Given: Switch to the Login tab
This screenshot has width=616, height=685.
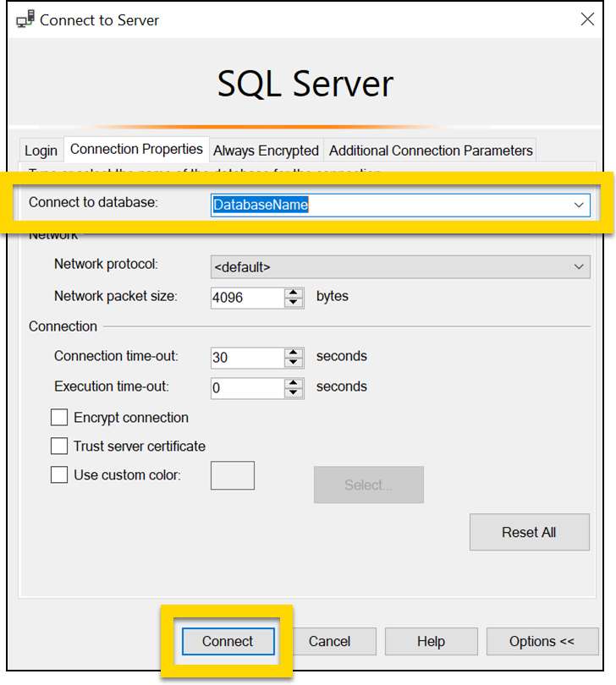Looking at the screenshot, I should (x=41, y=151).
